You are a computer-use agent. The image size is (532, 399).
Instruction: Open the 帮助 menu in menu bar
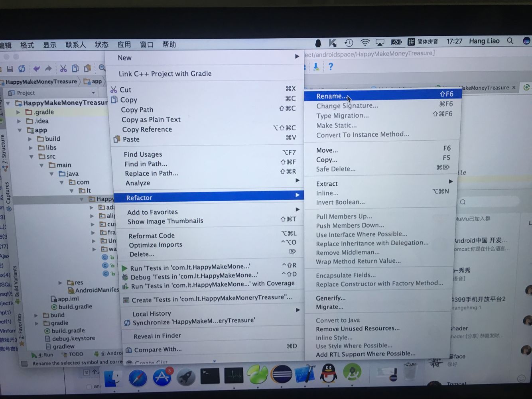(169, 44)
